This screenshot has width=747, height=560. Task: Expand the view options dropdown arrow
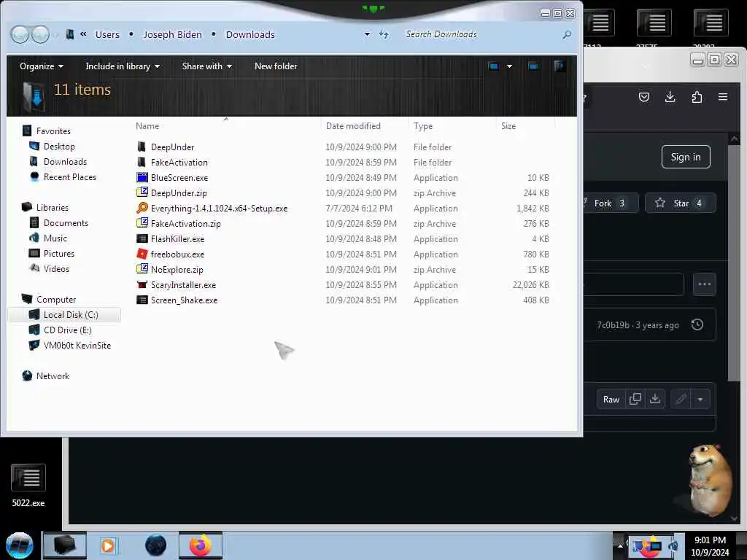coord(509,66)
